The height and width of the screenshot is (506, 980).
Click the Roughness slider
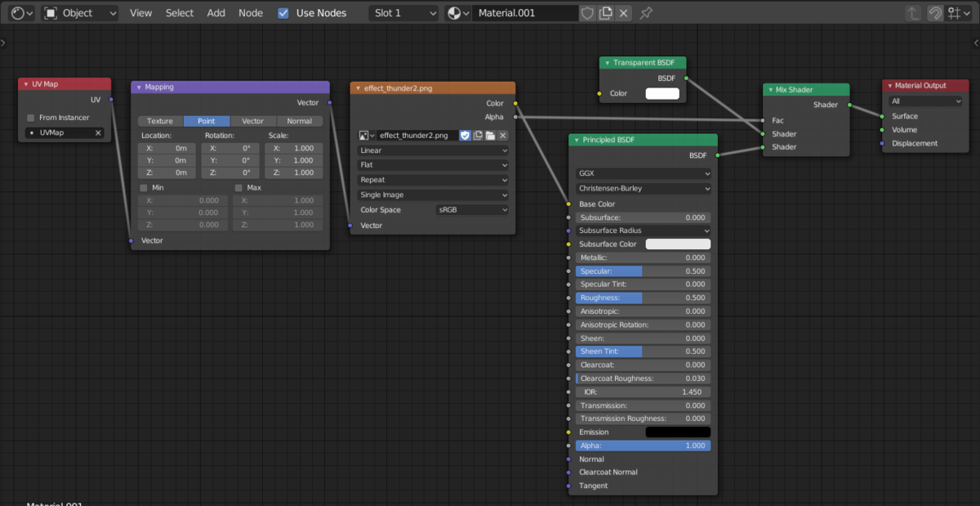(x=644, y=298)
